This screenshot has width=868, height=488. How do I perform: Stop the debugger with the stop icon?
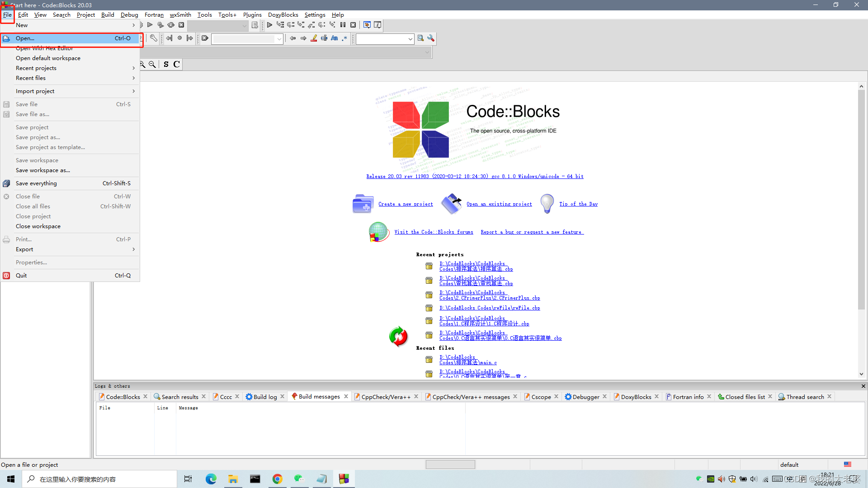coord(353,25)
